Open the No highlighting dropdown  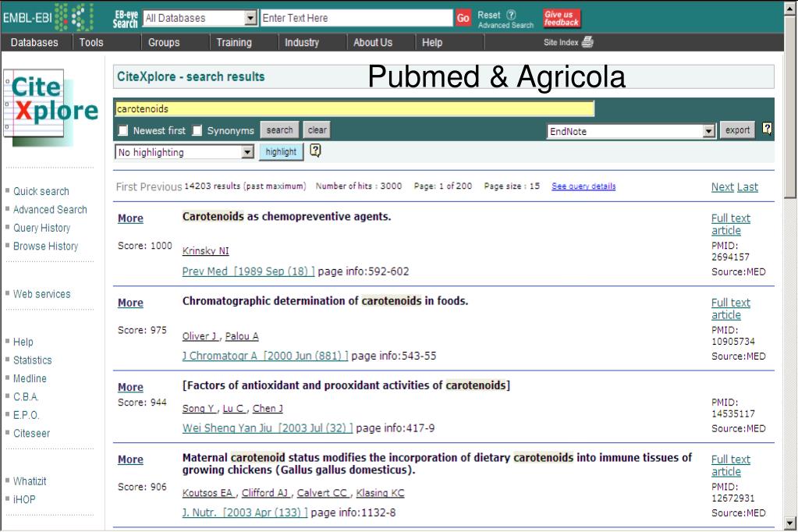185,152
